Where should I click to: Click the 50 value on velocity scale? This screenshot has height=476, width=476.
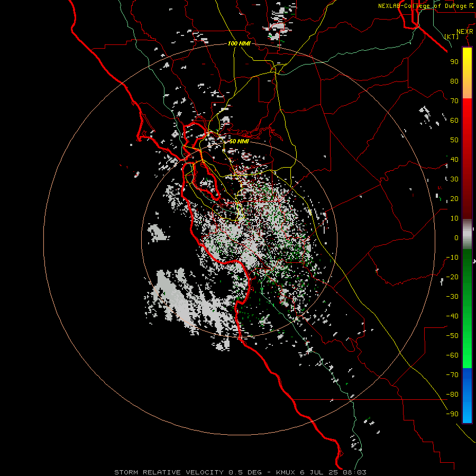[x=454, y=140]
